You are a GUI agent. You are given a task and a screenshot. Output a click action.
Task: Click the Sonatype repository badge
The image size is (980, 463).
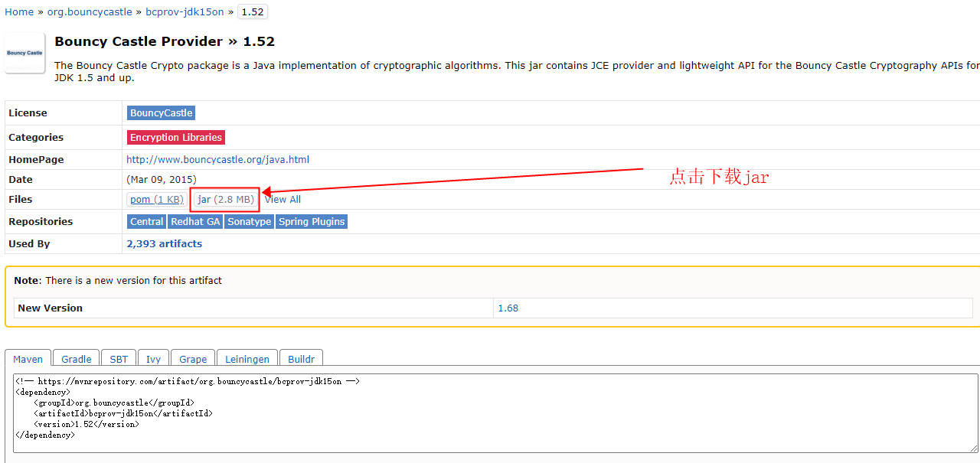click(x=249, y=221)
